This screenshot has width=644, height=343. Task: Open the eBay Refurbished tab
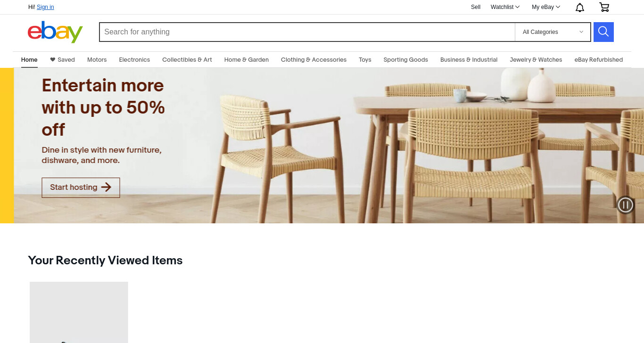pos(599,60)
